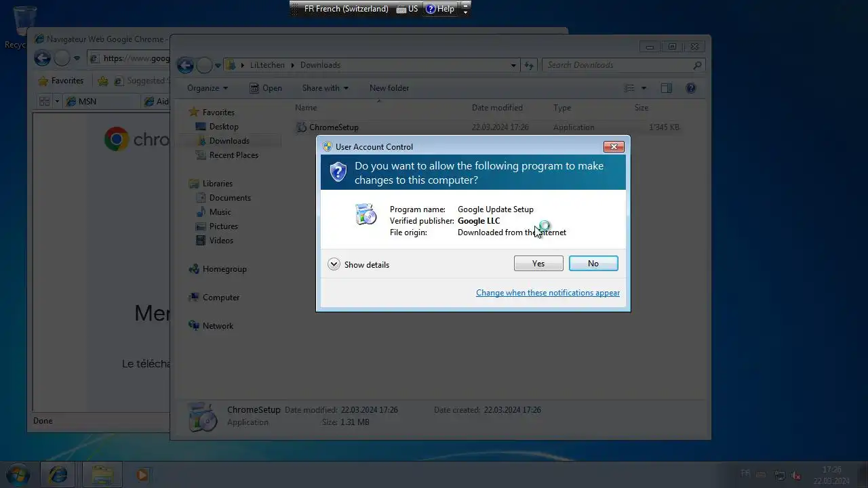This screenshot has width=868, height=488.
Task: Click US keyboard layout in language bar
Action: pyautogui.click(x=408, y=9)
